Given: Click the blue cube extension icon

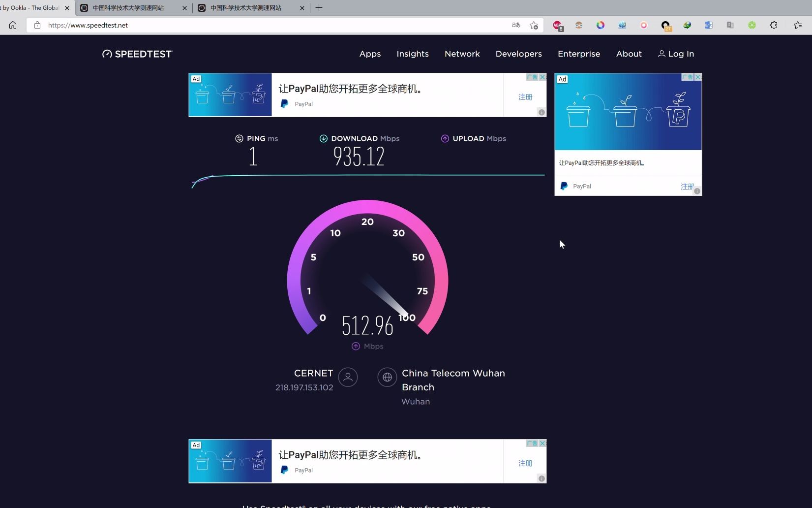Looking at the screenshot, I should coord(622,25).
